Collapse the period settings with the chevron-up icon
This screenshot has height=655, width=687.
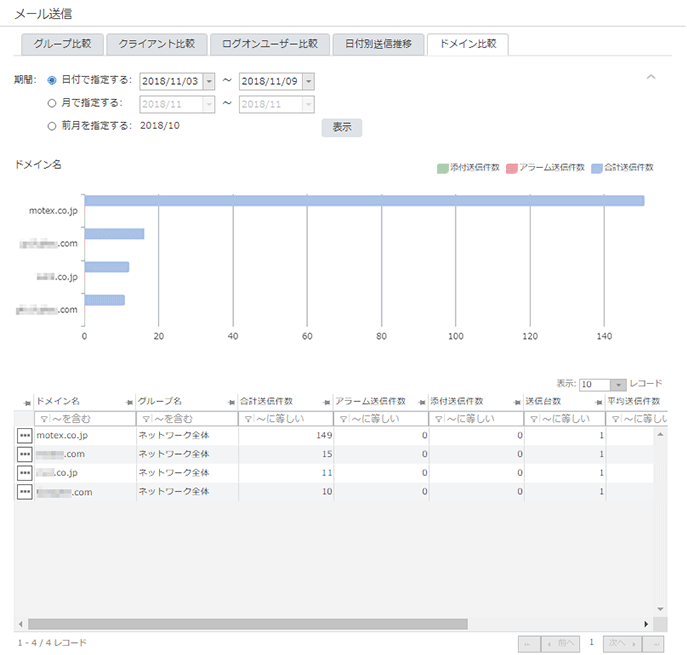(651, 76)
